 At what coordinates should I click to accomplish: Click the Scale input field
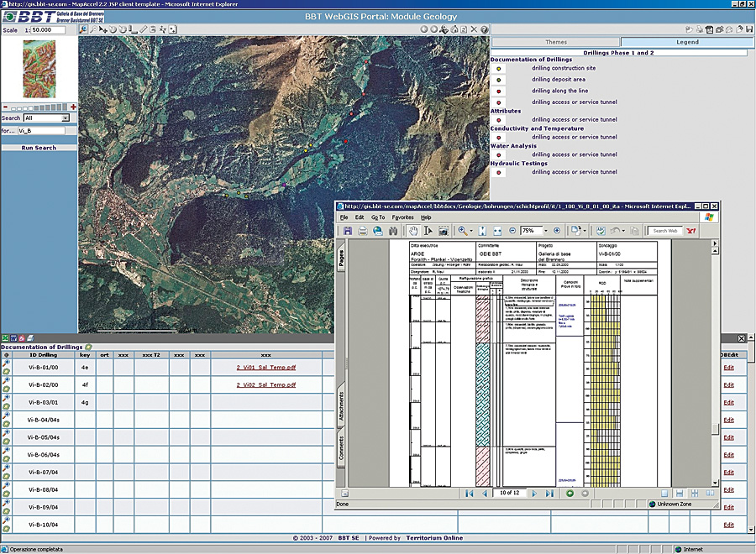[x=50, y=30]
